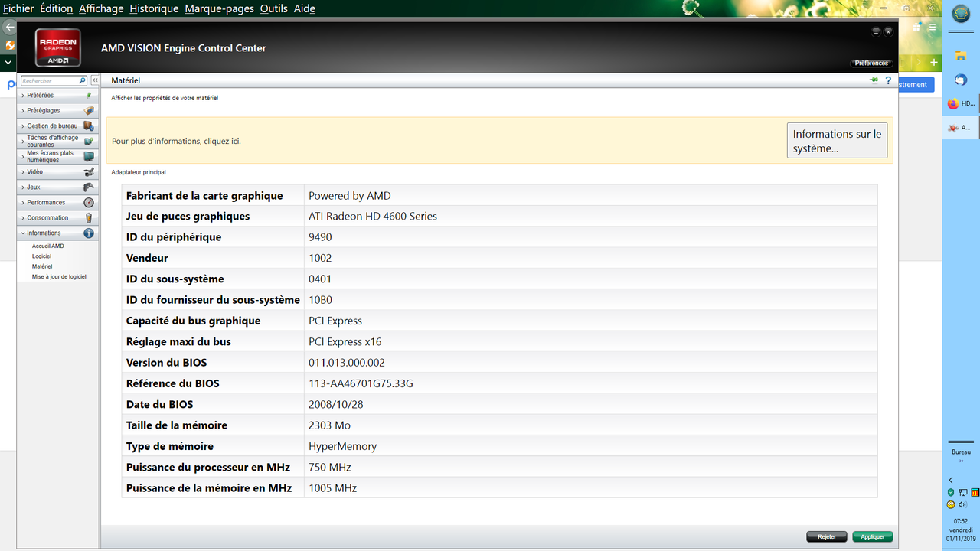Screen dimensions: 980x551
Task: Open the shell start button on the taskbar
Action: pyautogui.click(x=961, y=15)
